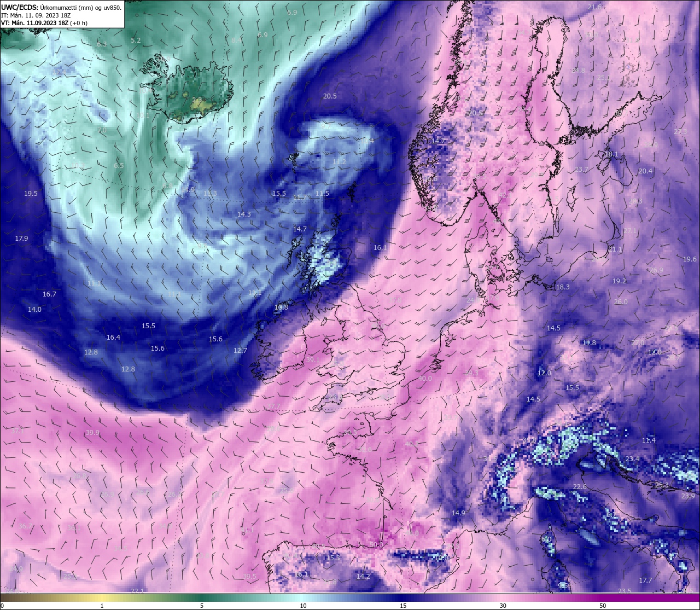Pick the 11.8 map value
Screen dimensions: 700x610
589,343
